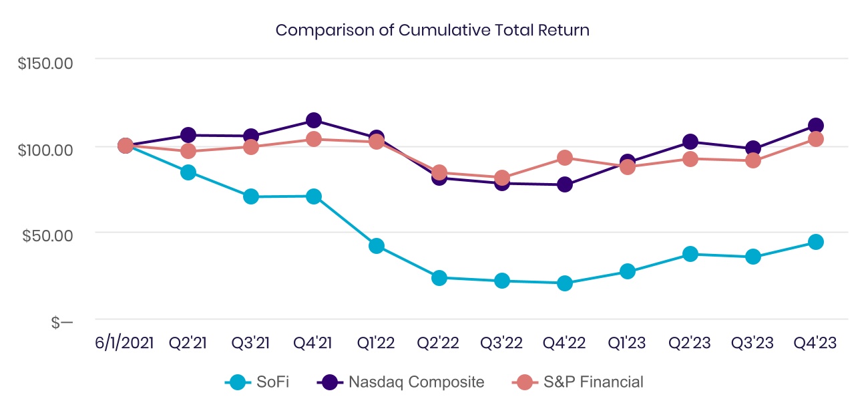Click S&P Financial point at Q4'23
Image resolution: width=868 pixels, height=417 pixels.
click(815, 139)
